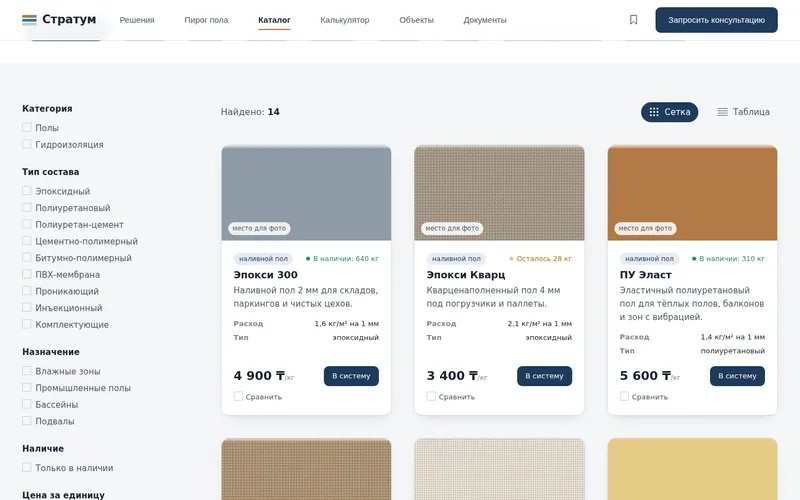Click the Стратум brand name
The height and width of the screenshot is (500, 800).
(x=69, y=19)
